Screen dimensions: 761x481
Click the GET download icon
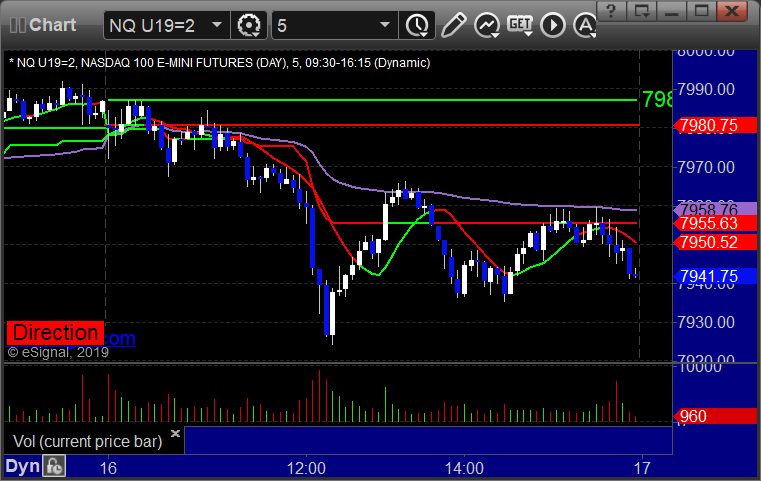(x=520, y=25)
